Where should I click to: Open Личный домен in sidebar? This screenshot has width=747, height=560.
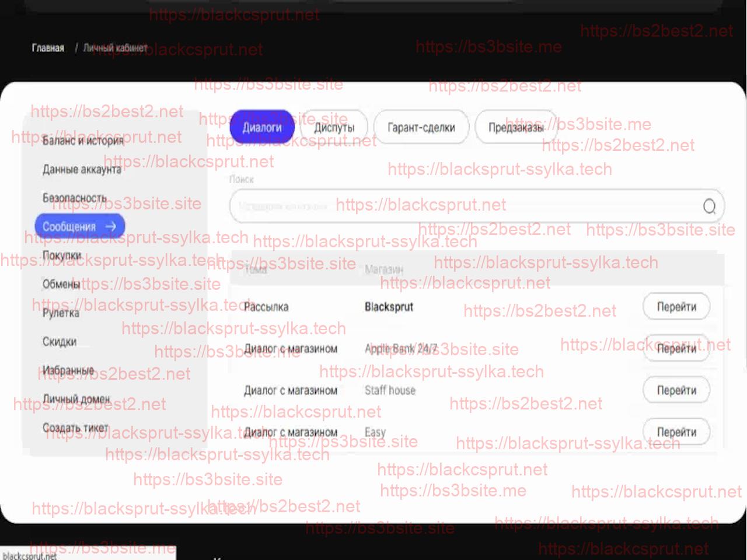[x=76, y=399]
